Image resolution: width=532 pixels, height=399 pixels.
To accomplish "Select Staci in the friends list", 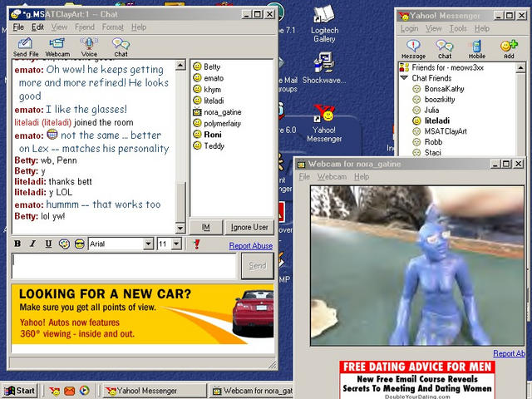I will (426, 152).
